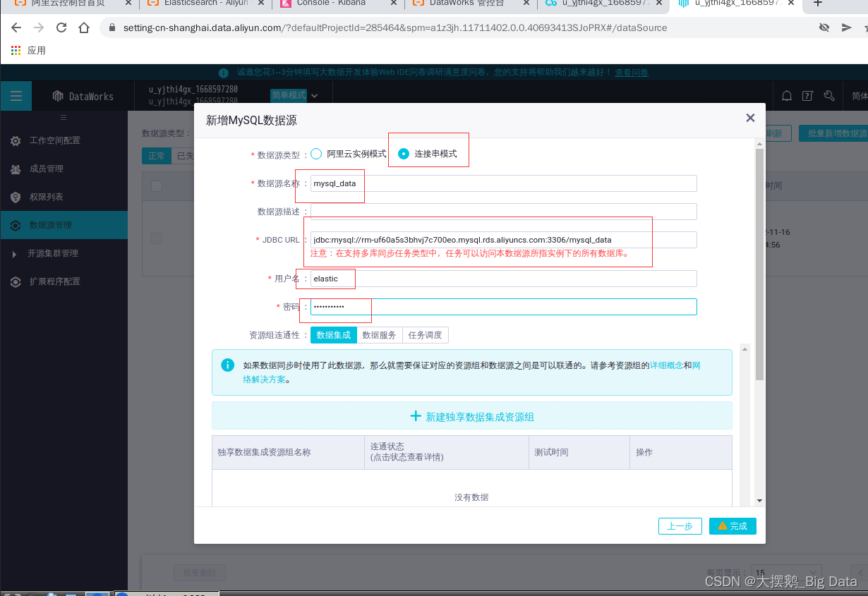Click 新建独享数据集成资源组 link
The image size is (868, 596).
[480, 417]
